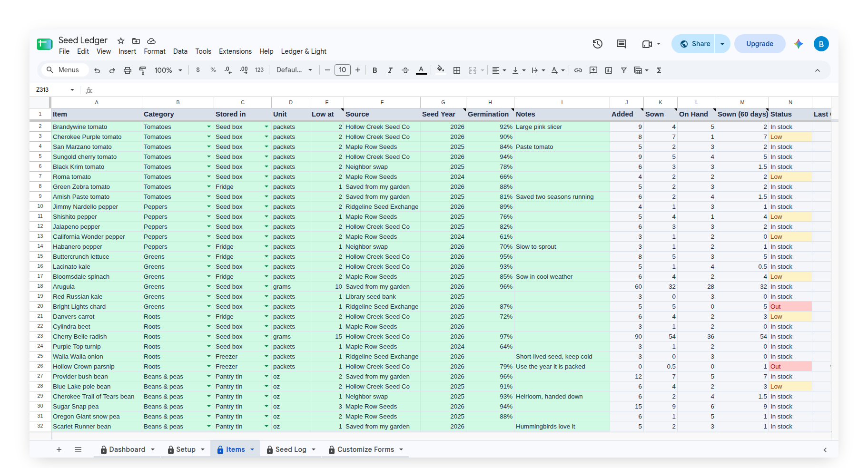The height and width of the screenshot is (468, 868).
Task: Open the fill color picker
Action: tap(441, 70)
